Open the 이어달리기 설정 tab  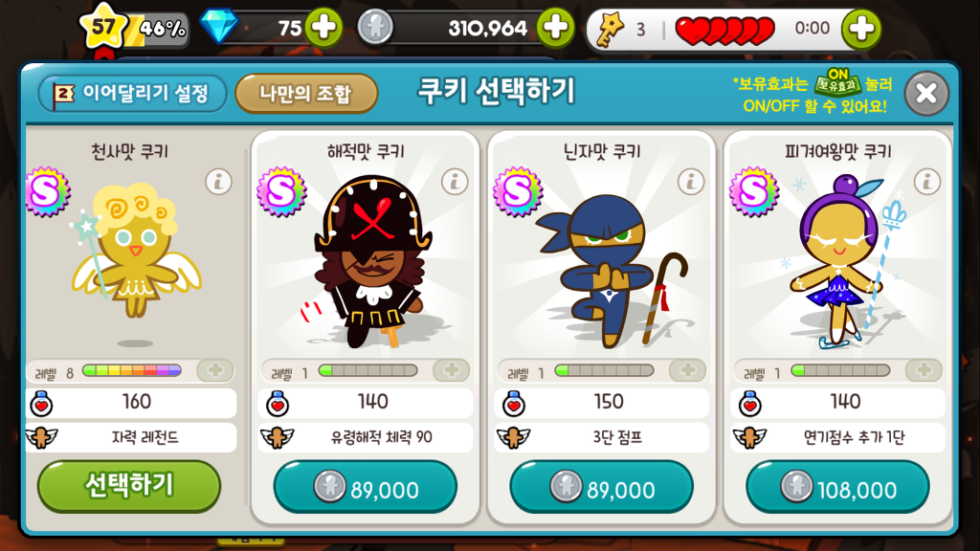132,94
